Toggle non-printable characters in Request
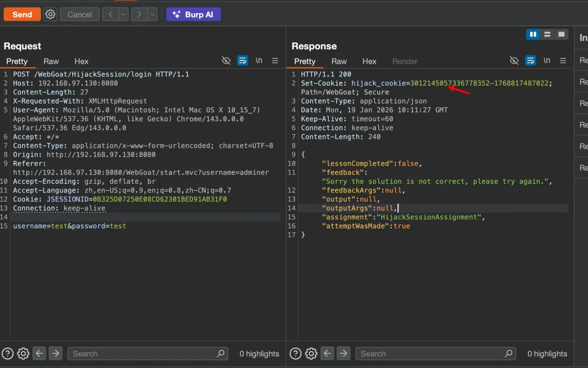This screenshot has height=368, width=588. pyautogui.click(x=259, y=61)
